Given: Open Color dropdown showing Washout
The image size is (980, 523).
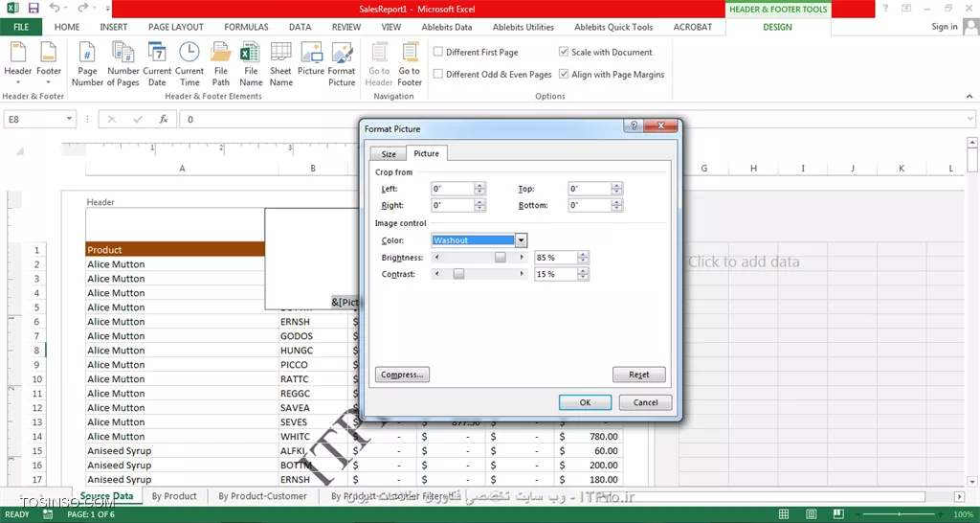Looking at the screenshot, I should coord(521,240).
